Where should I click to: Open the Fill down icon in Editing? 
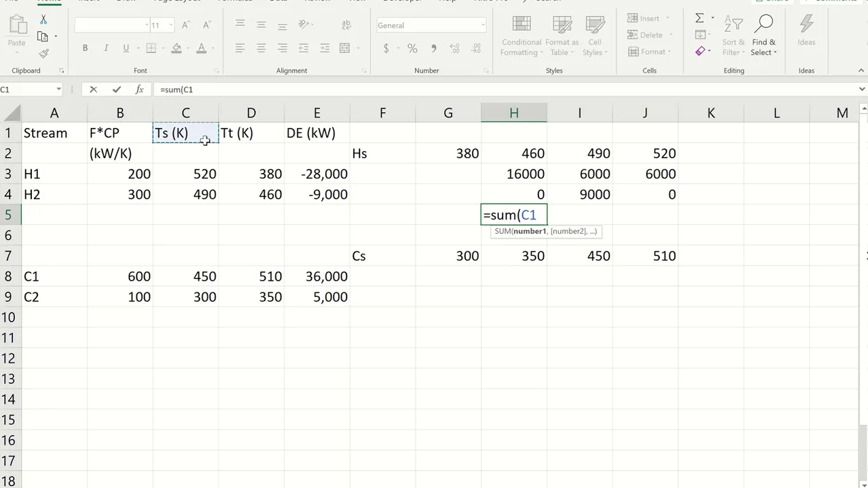click(x=701, y=35)
